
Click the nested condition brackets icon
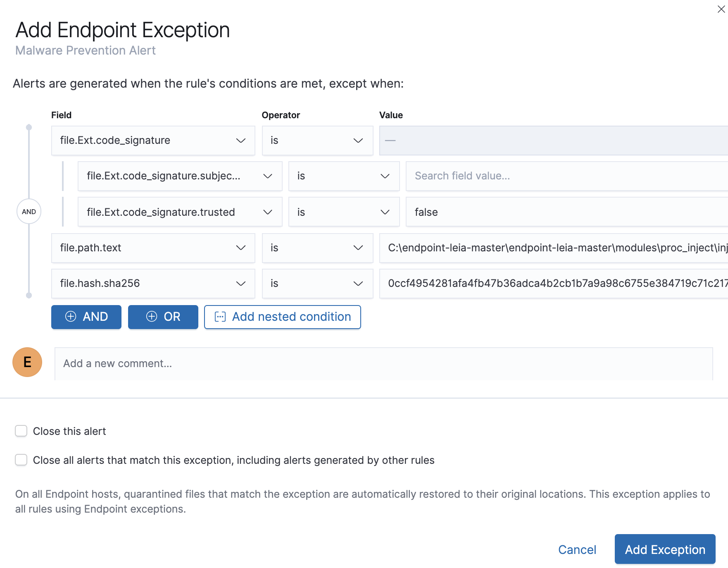[x=220, y=317]
